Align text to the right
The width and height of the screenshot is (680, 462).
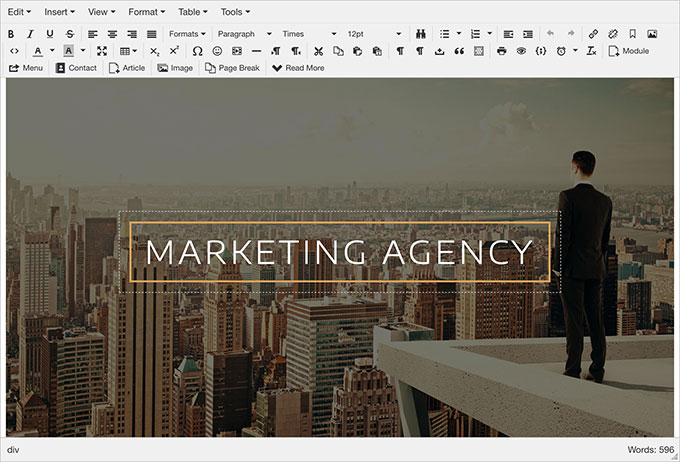tap(132, 34)
